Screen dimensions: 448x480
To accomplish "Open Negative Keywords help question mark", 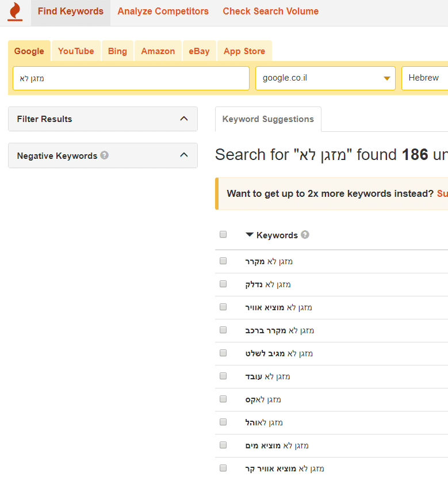I will click(x=104, y=155).
